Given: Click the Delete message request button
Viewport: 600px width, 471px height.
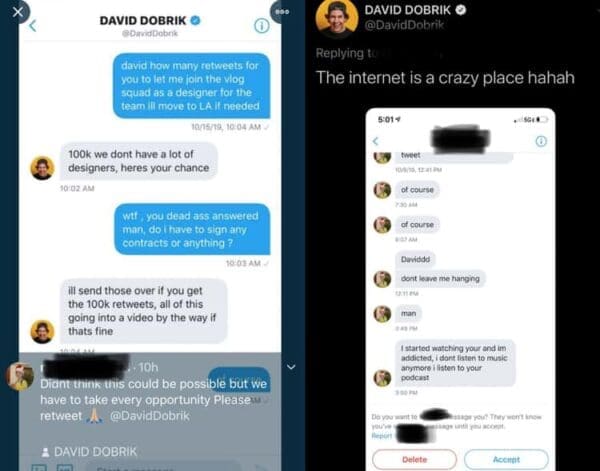Looking at the screenshot, I should tap(414, 459).
